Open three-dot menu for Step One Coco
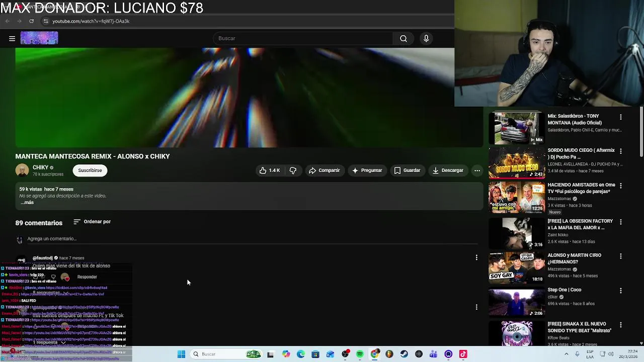644x362 pixels. pyautogui.click(x=620, y=291)
